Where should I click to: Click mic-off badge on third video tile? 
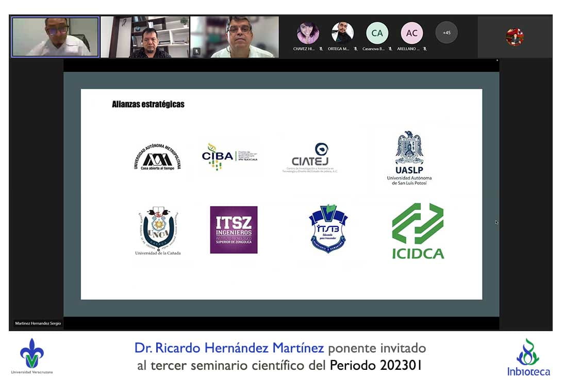coord(196,52)
